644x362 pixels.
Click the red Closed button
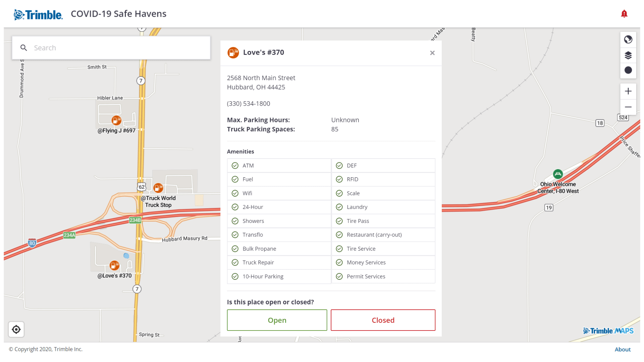pos(383,320)
